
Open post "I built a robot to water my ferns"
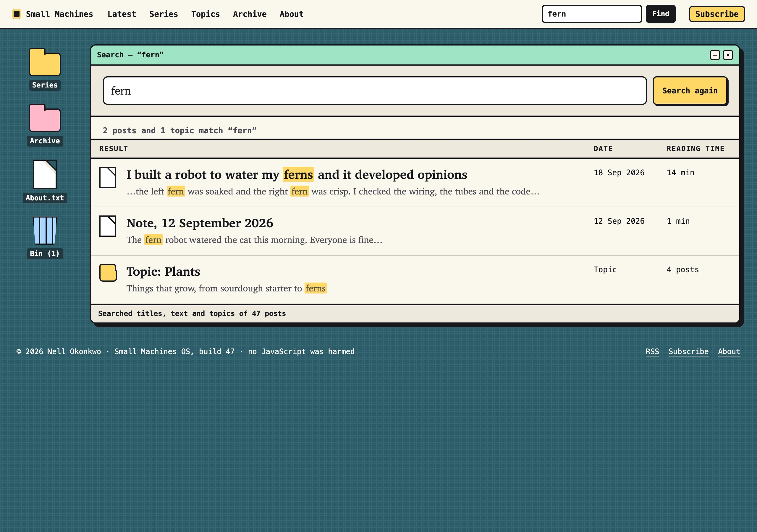[x=297, y=174]
